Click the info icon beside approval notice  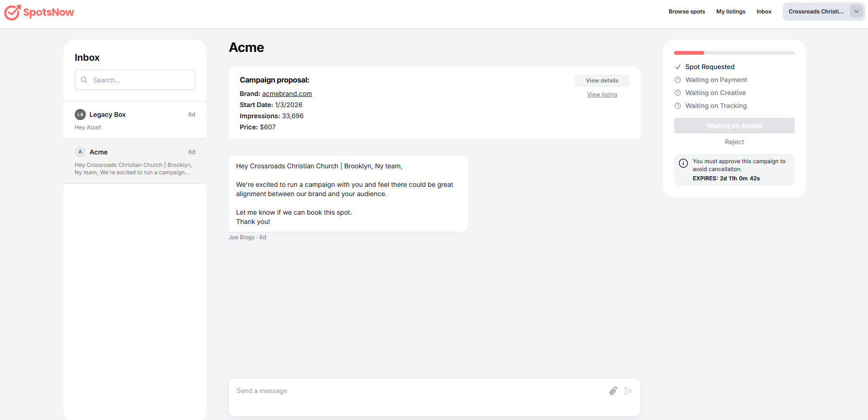point(683,163)
